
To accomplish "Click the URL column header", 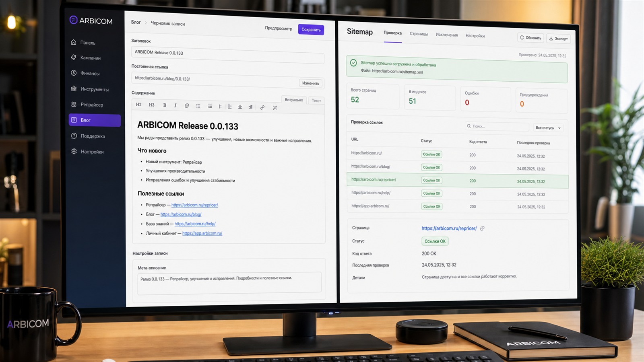I will [355, 139].
